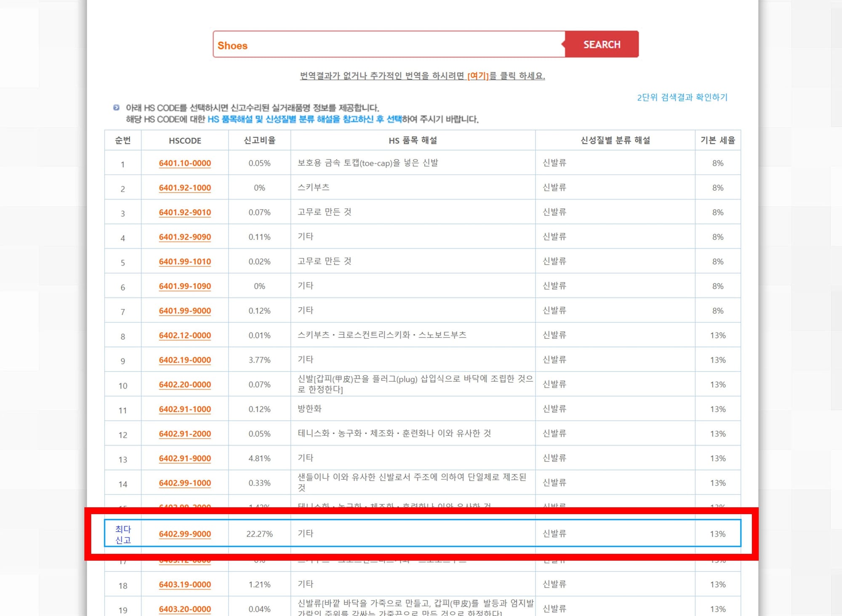Screen dimensions: 842x616
Task: Open the 2단위 검색결과 확인하기 link
Action: tap(682, 98)
